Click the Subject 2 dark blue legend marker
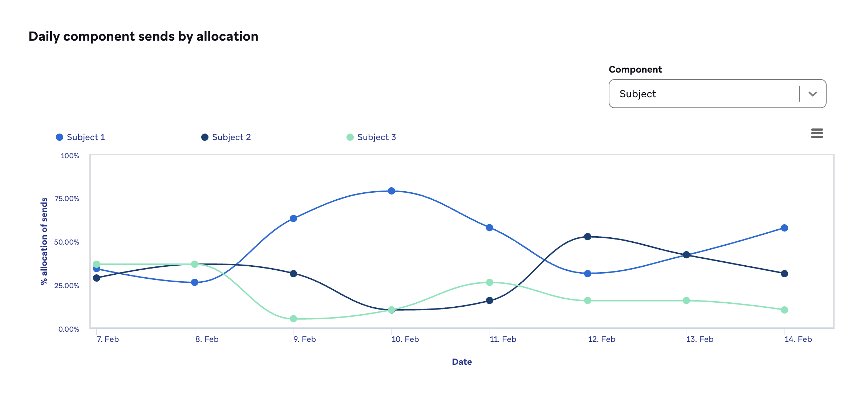868x405 pixels. (204, 137)
